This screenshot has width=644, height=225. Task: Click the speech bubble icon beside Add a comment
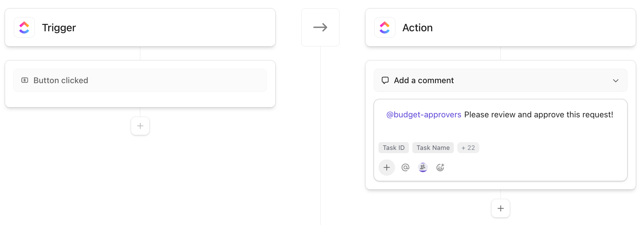pos(385,80)
